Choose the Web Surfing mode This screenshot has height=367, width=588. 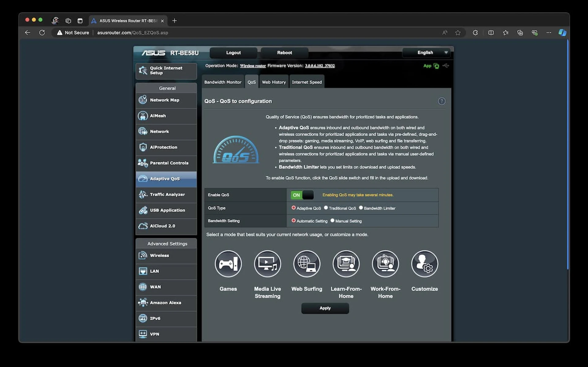click(x=307, y=264)
